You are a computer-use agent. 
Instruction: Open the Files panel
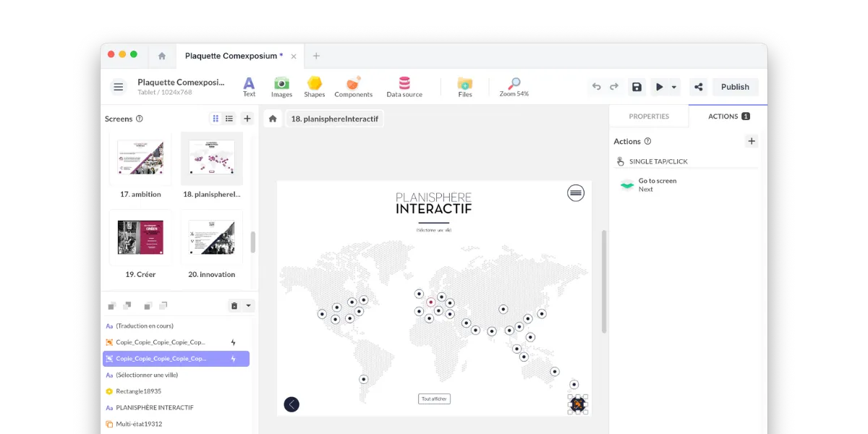click(x=465, y=86)
